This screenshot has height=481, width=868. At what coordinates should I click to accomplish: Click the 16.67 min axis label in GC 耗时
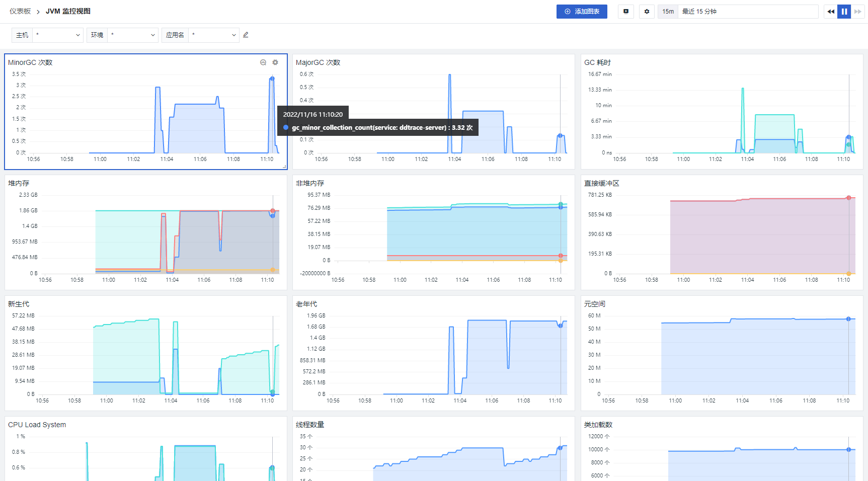point(600,74)
